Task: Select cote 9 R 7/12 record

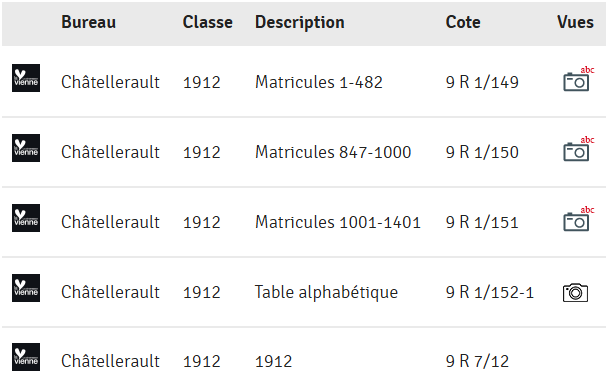Action: 477,361
